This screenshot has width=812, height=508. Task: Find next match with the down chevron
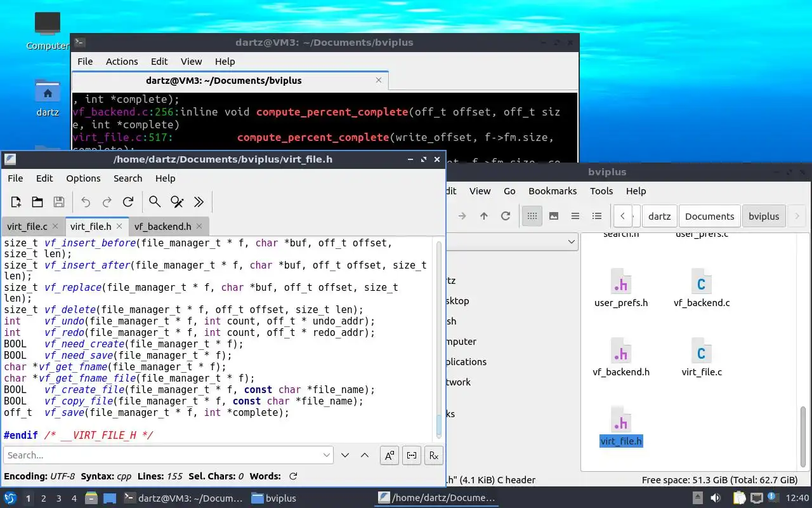click(x=345, y=455)
